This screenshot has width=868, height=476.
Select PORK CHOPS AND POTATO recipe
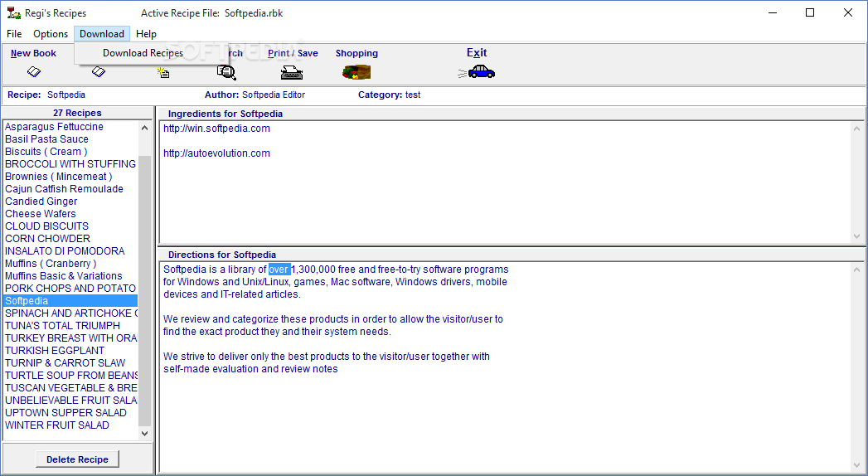click(x=70, y=289)
